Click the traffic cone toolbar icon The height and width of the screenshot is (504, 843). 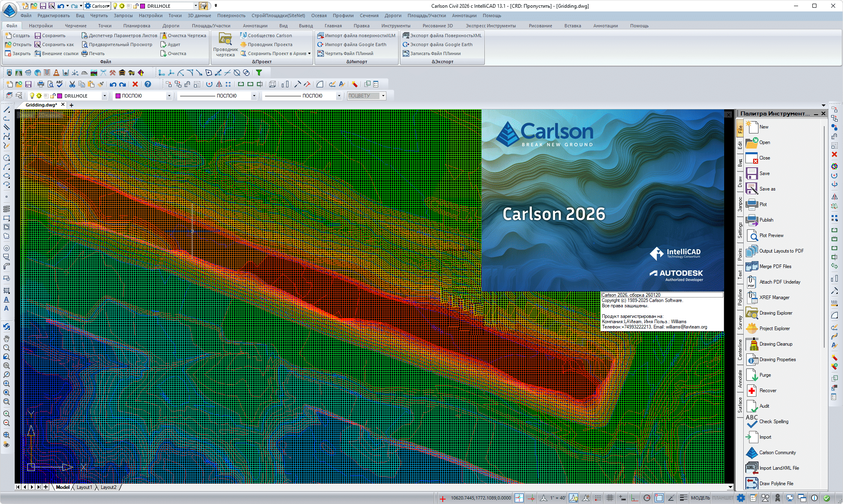pos(56,73)
